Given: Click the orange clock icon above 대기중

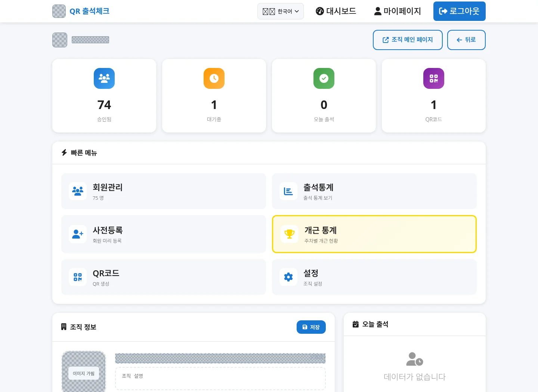Looking at the screenshot, I should coord(214,78).
